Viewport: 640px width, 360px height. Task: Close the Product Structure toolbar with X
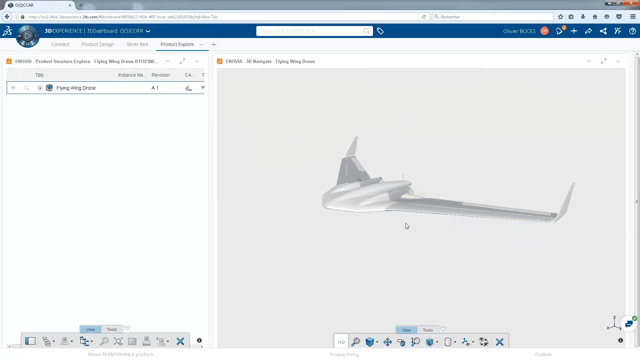180,341
